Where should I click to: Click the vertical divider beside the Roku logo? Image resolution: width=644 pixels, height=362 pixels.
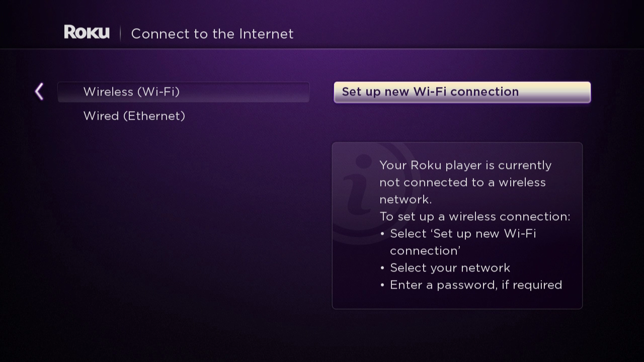pyautogui.click(x=120, y=33)
